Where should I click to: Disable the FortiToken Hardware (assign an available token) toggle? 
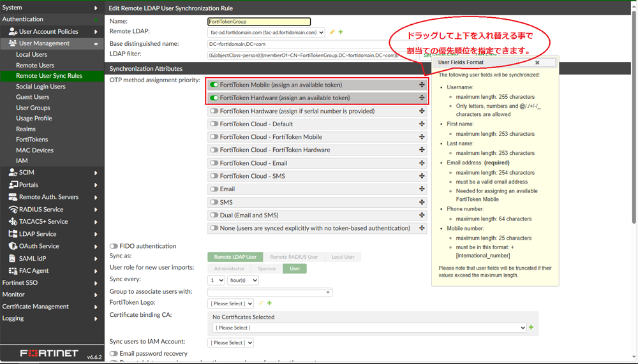pyautogui.click(x=214, y=98)
